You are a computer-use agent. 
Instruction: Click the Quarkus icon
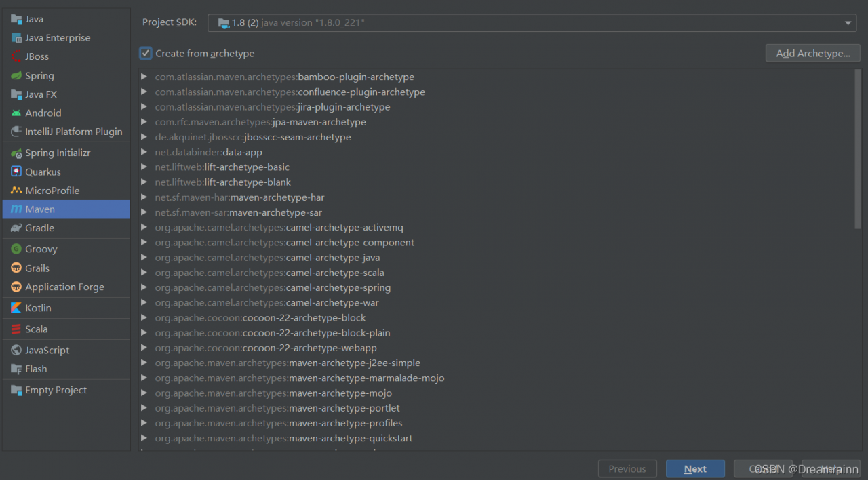click(16, 172)
